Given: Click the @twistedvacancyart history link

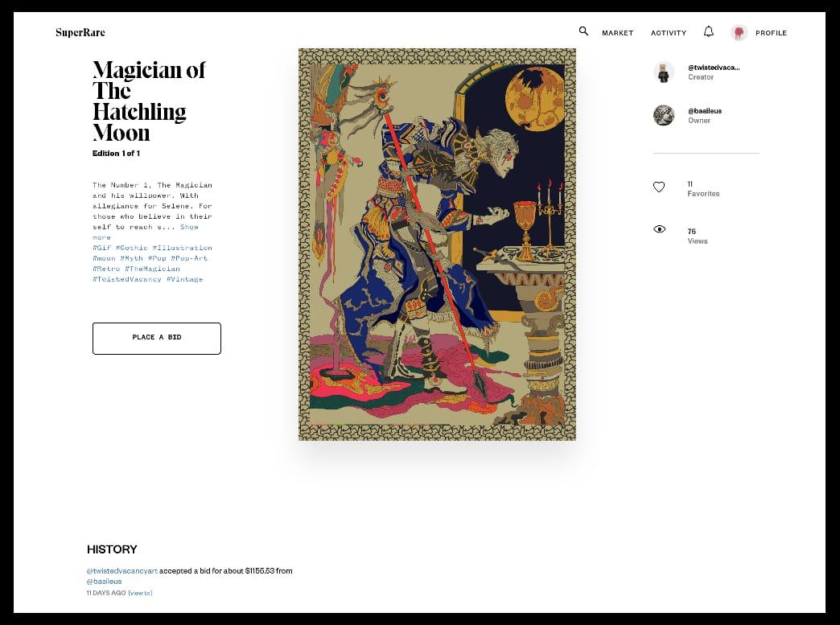Looking at the screenshot, I should pyautogui.click(x=122, y=571).
